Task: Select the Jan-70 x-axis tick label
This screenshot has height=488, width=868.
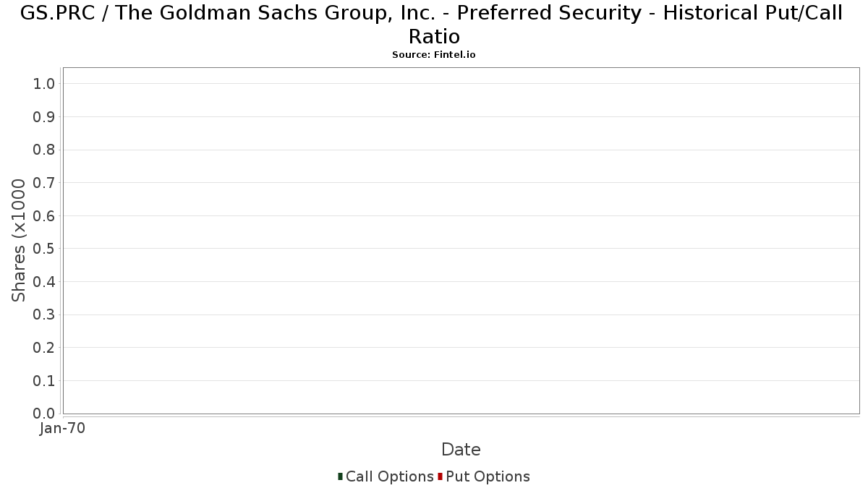Action: (x=63, y=428)
